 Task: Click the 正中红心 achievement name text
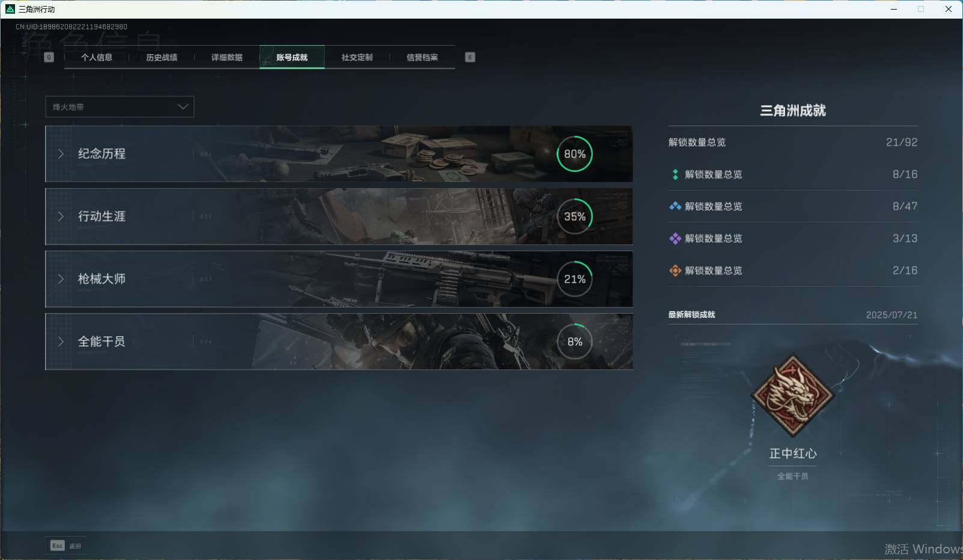pyautogui.click(x=793, y=454)
